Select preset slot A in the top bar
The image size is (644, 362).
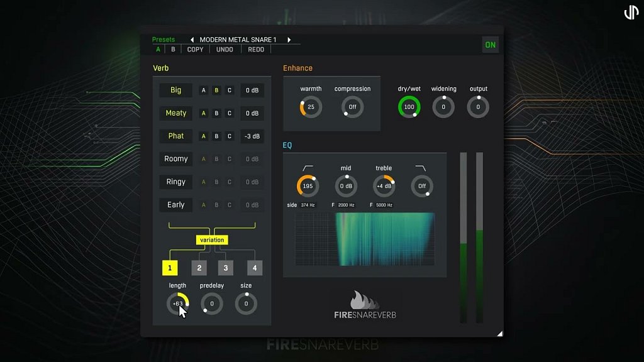tap(158, 49)
